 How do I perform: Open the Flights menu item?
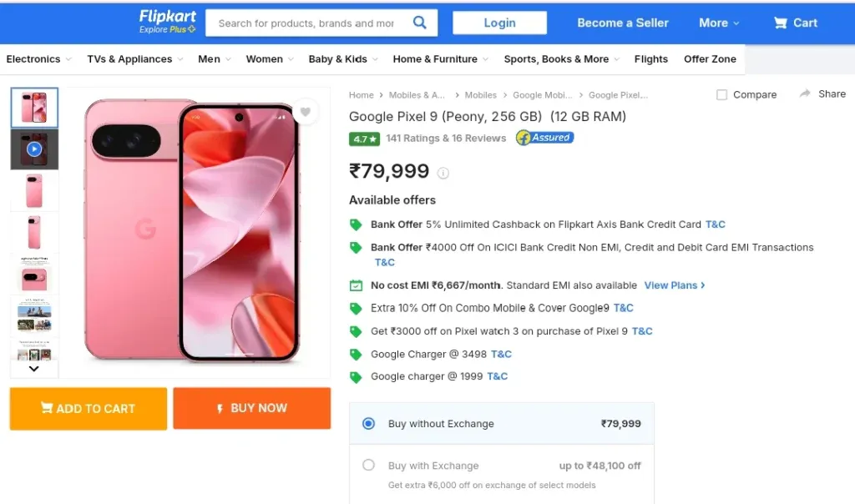coord(650,59)
